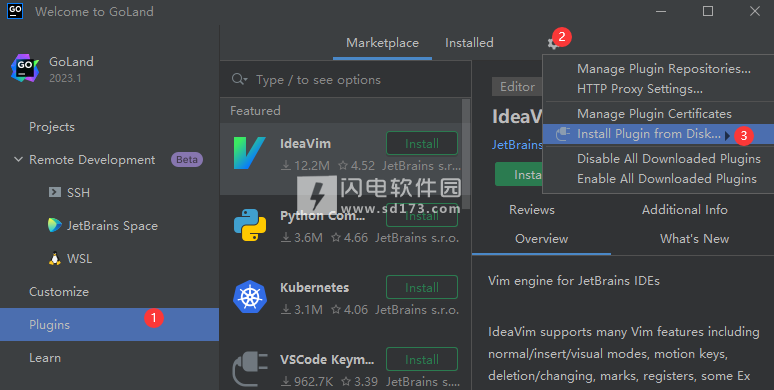The width and height of the screenshot is (774, 390).
Task: Minimize the Welcome to GoLand window
Action: [x=660, y=11]
